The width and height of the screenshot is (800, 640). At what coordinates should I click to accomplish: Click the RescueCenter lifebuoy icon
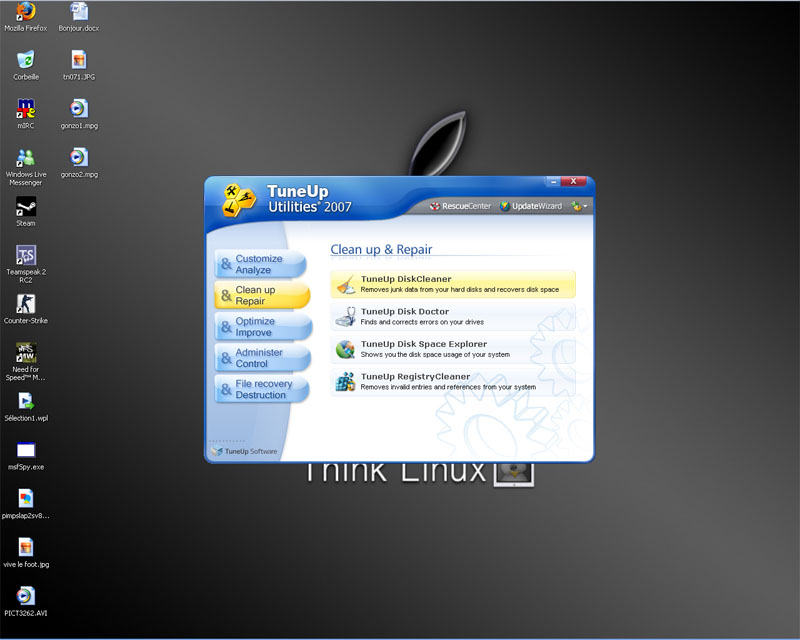coord(435,206)
